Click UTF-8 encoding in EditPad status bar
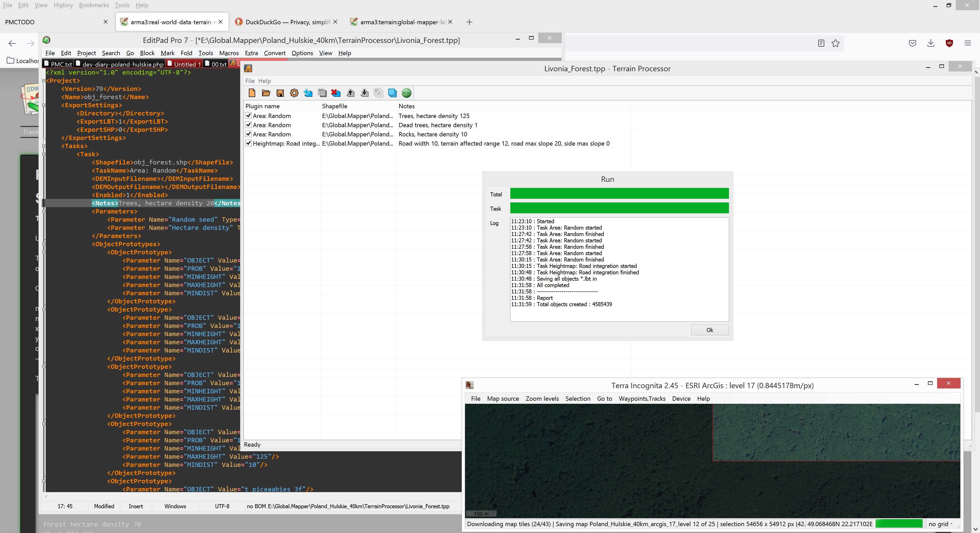The height and width of the screenshot is (533, 980). (222, 506)
